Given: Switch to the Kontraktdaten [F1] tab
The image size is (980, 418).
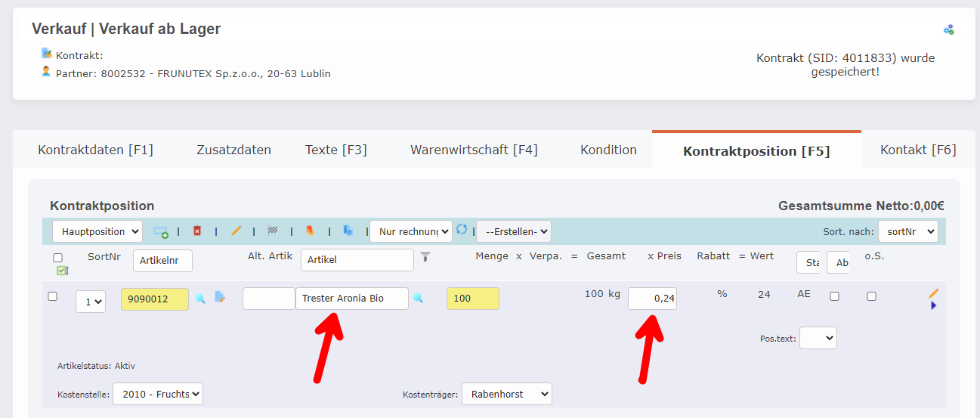Looking at the screenshot, I should (x=95, y=150).
